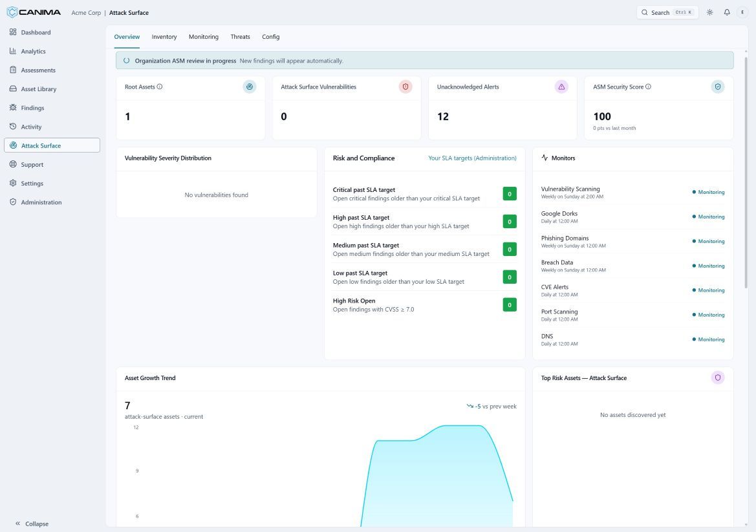This screenshot has width=756, height=532.
Task: Click Monitoring status for DNS
Action: (708, 340)
